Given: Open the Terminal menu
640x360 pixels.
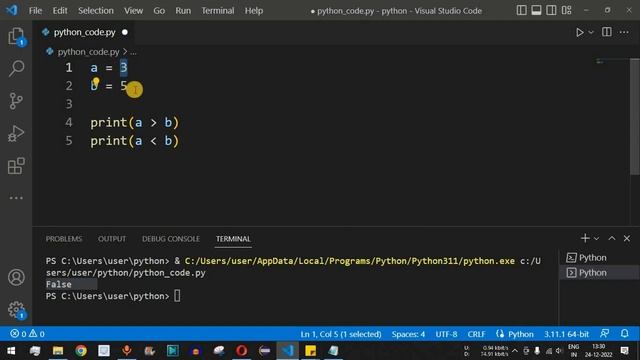Looking at the screenshot, I should pos(218,11).
